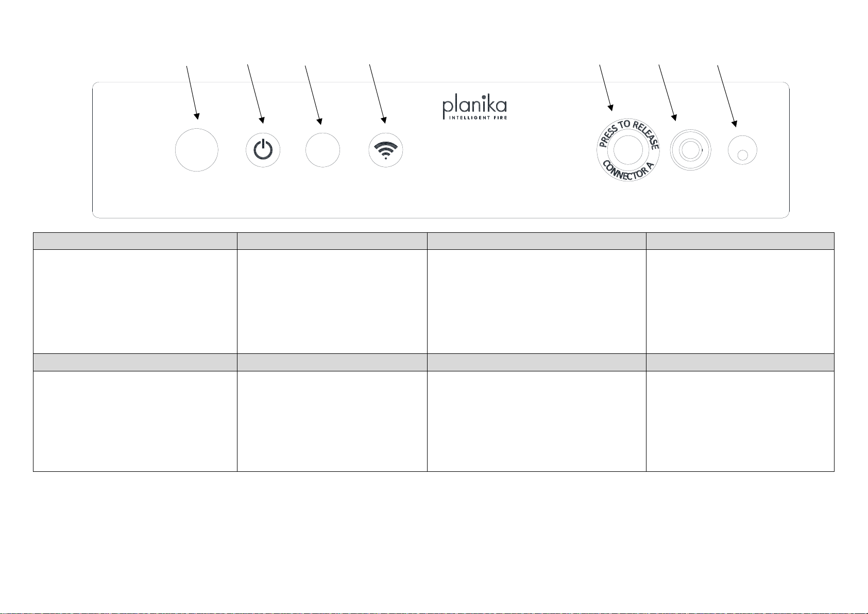The width and height of the screenshot is (868, 614).
Task: Tap the power button icon
Action: tap(263, 150)
